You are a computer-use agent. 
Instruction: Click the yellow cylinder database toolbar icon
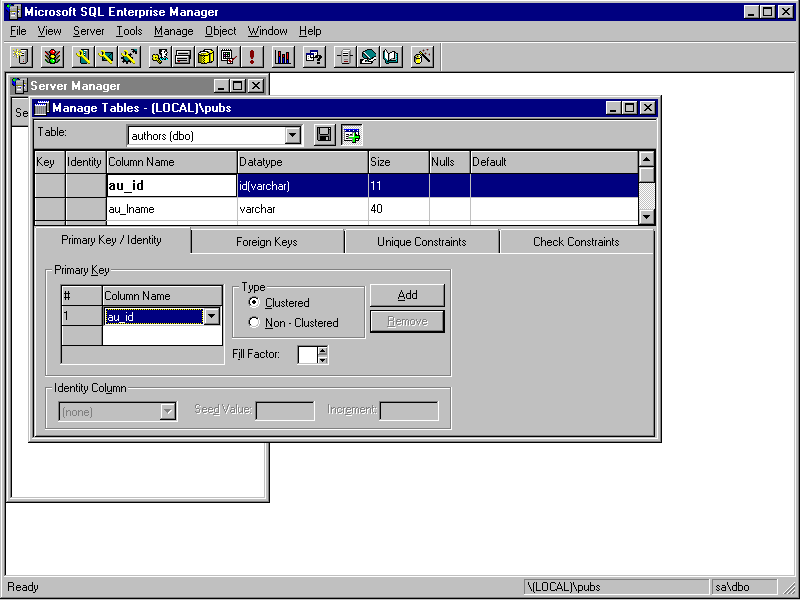[206, 57]
